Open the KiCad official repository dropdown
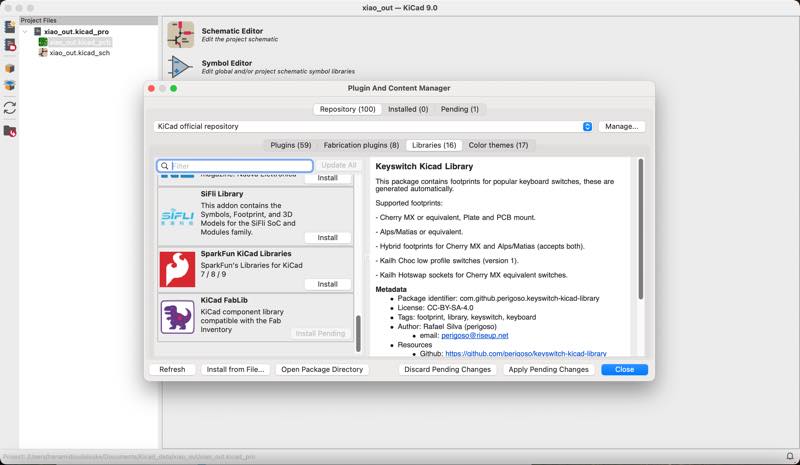This screenshot has width=800, height=465. [x=373, y=127]
